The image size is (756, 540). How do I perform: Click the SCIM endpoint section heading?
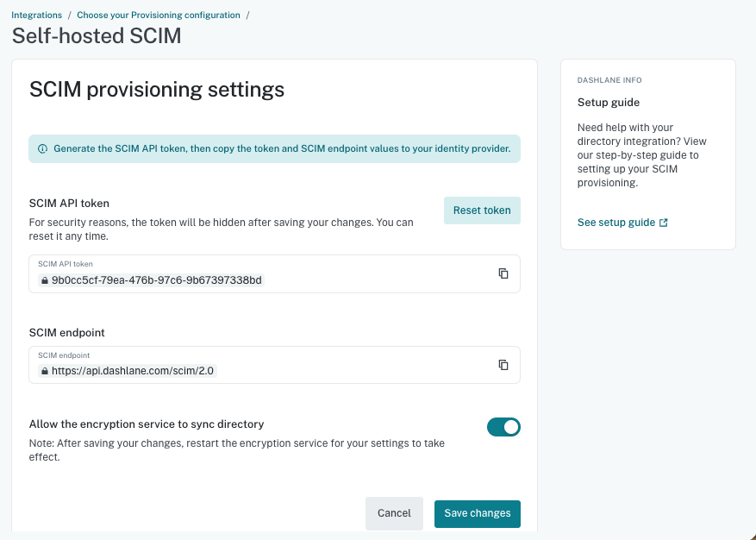[x=67, y=332]
